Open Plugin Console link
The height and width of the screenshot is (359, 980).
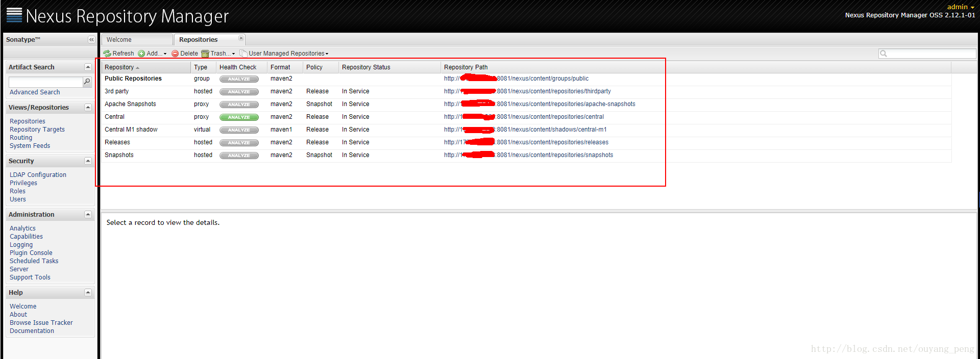(x=31, y=253)
